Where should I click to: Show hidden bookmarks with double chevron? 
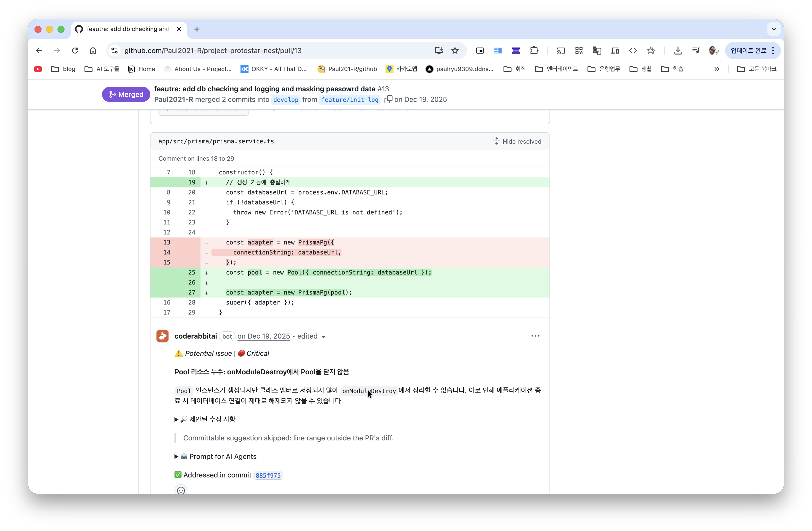coord(716,69)
